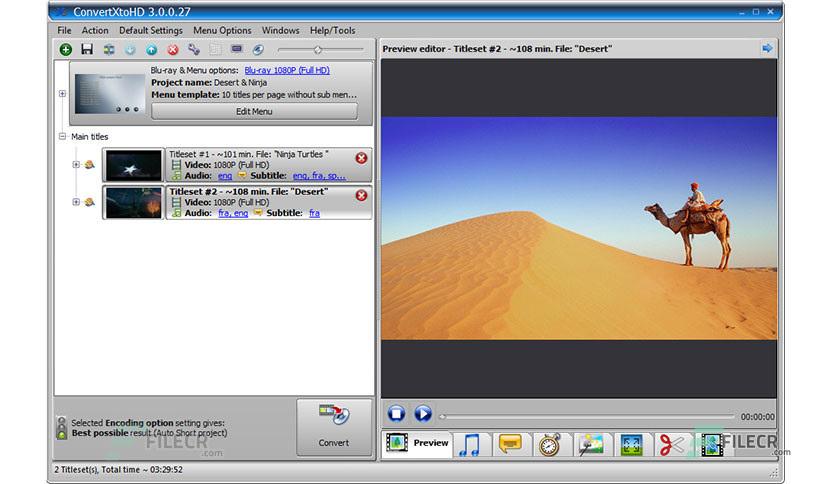The image size is (836, 484).
Task: Click the Blu-ray 1080P (Full HD) link
Action: (287, 70)
